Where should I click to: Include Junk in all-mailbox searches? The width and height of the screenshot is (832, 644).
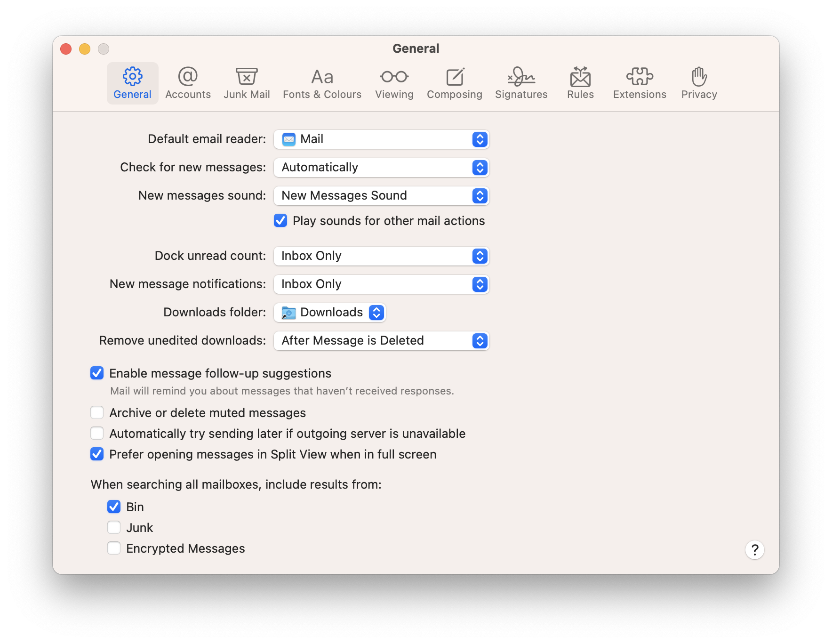tap(113, 527)
